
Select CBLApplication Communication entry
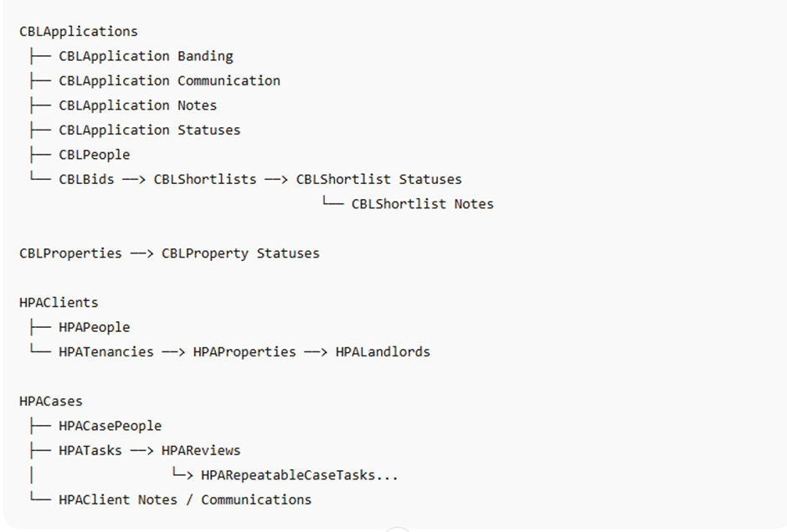[x=170, y=81]
